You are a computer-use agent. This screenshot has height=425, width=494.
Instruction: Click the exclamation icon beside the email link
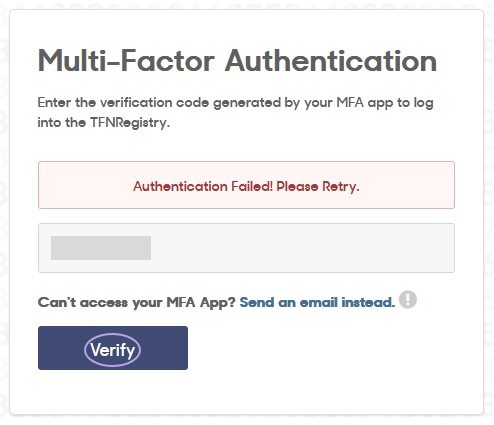pyautogui.click(x=408, y=299)
